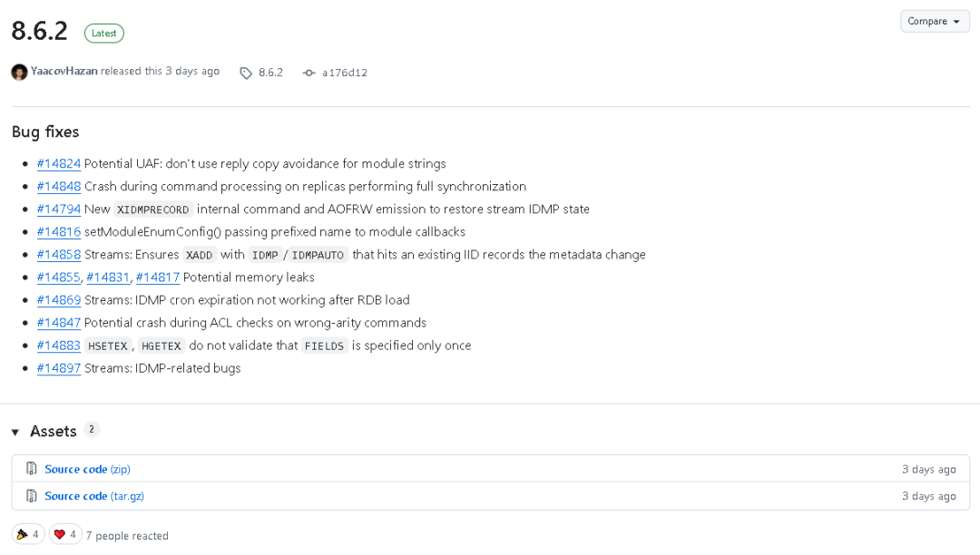This screenshot has height=555, width=980.
Task: Open pull request #14897 link
Action: (x=59, y=368)
